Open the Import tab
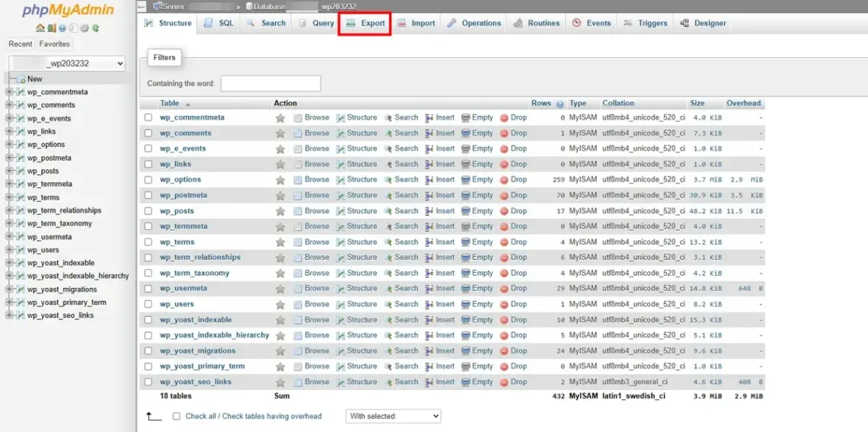Screen dimensions: 868x432 pyautogui.click(x=416, y=24)
